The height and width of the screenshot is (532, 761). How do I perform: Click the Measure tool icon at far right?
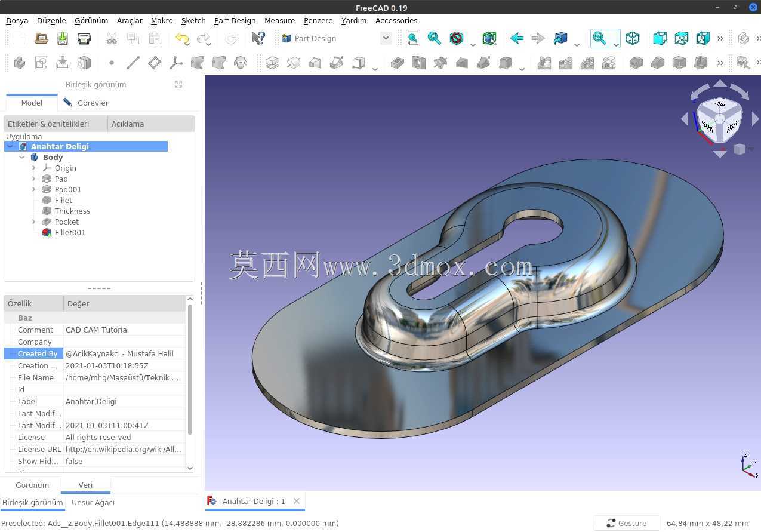pos(743,63)
